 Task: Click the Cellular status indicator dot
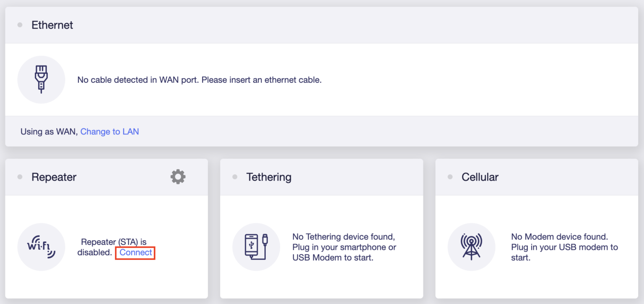(450, 177)
